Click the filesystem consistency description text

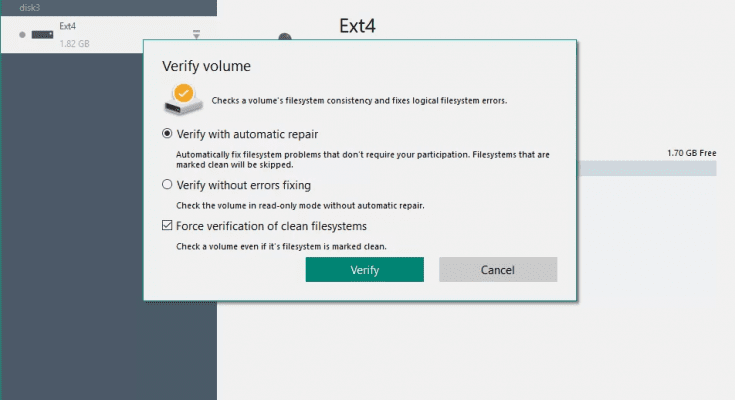click(359, 100)
